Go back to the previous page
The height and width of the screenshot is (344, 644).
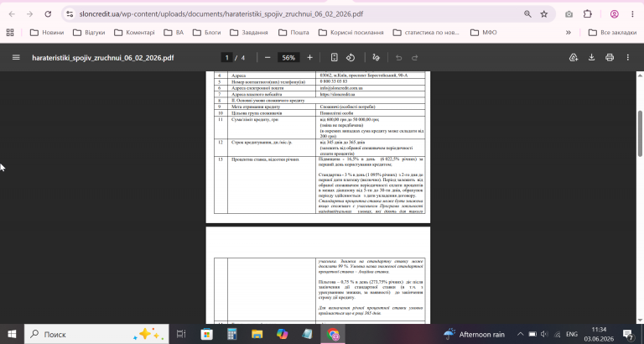point(12,14)
